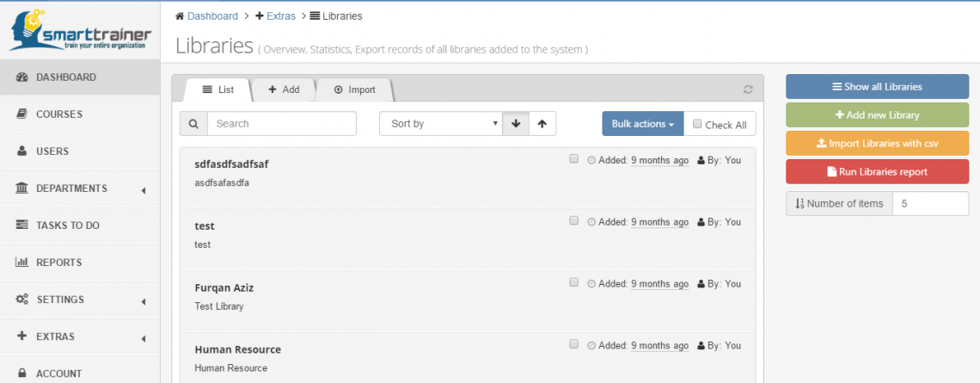
Task: Open Courses from the sidebar
Action: [58, 114]
